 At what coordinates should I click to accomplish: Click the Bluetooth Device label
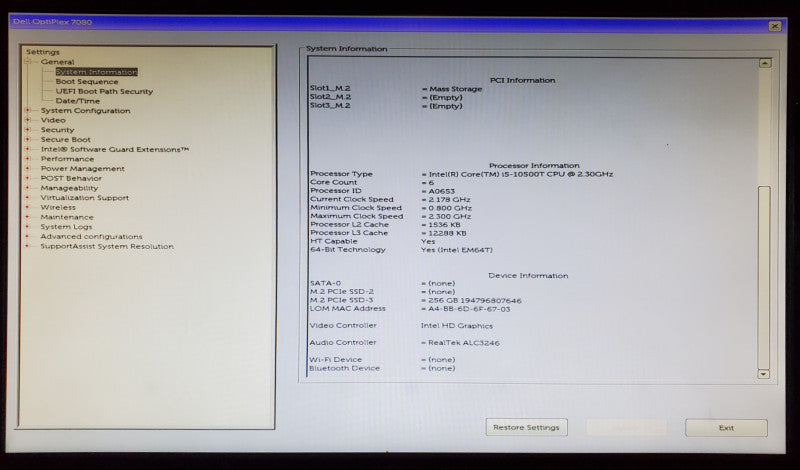(x=344, y=368)
